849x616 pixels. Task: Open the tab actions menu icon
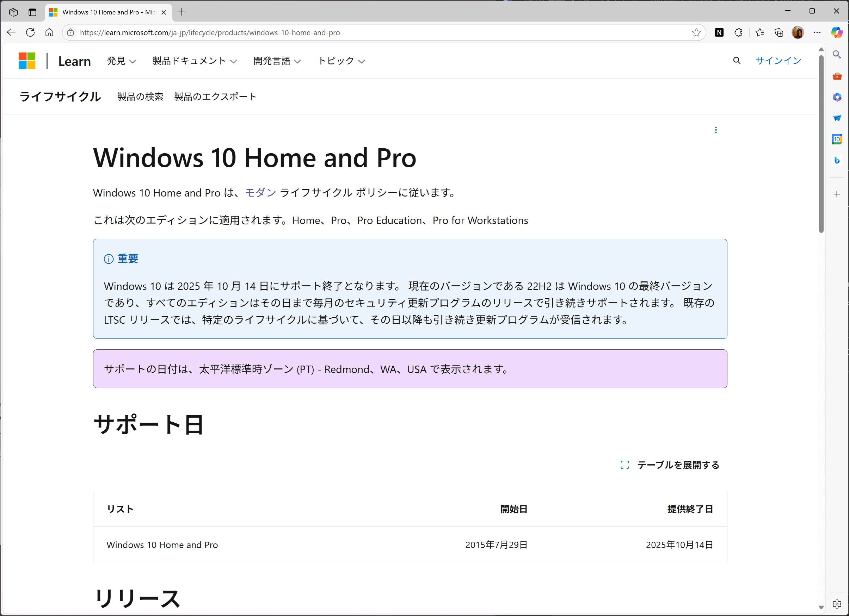coord(32,12)
